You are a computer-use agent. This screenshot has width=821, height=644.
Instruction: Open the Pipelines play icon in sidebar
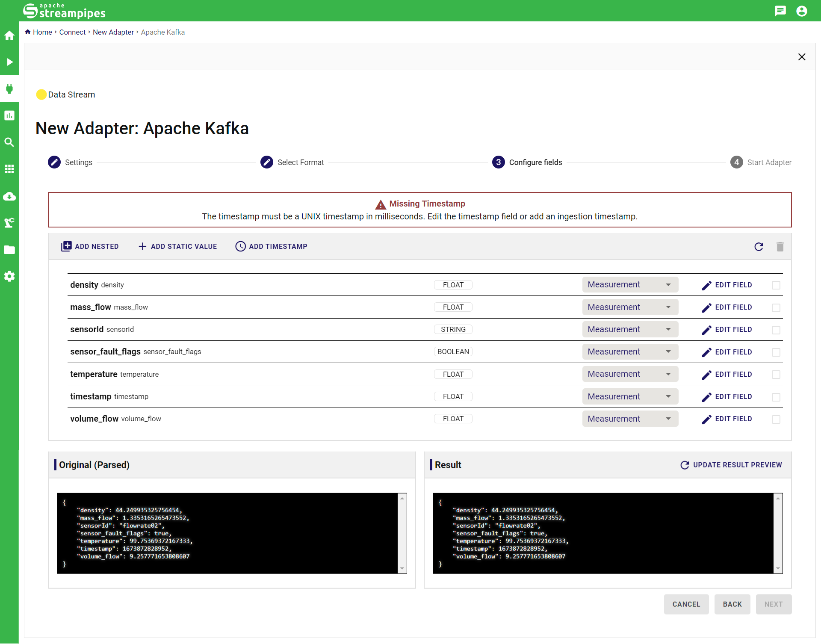point(9,62)
